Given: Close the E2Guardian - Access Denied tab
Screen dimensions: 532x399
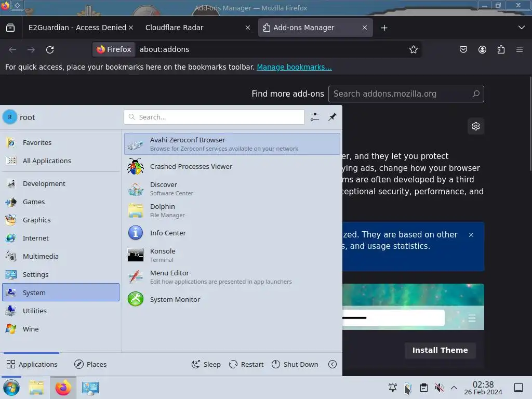Looking at the screenshot, I should (131, 28).
